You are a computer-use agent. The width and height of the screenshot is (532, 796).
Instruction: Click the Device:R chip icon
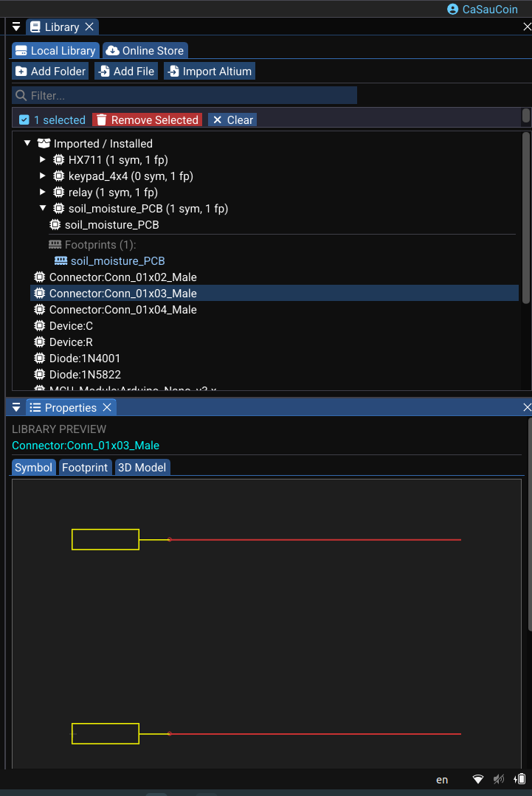pos(40,342)
